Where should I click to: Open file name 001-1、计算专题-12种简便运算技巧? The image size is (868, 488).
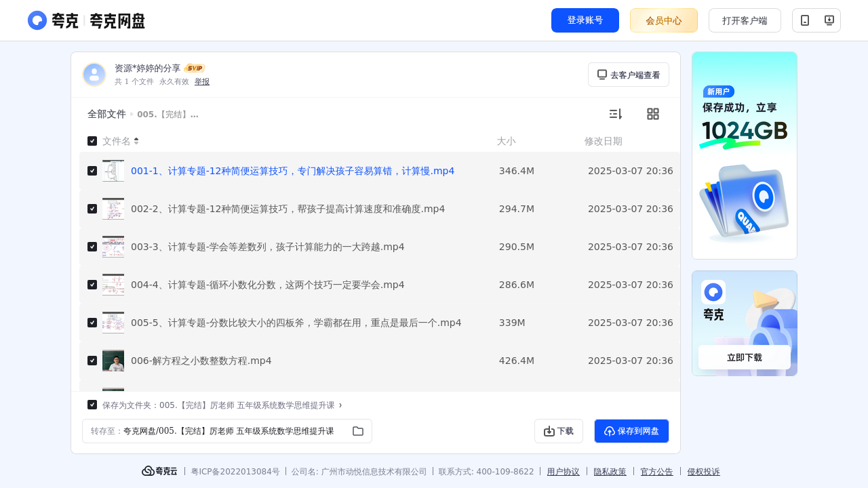[x=292, y=171]
